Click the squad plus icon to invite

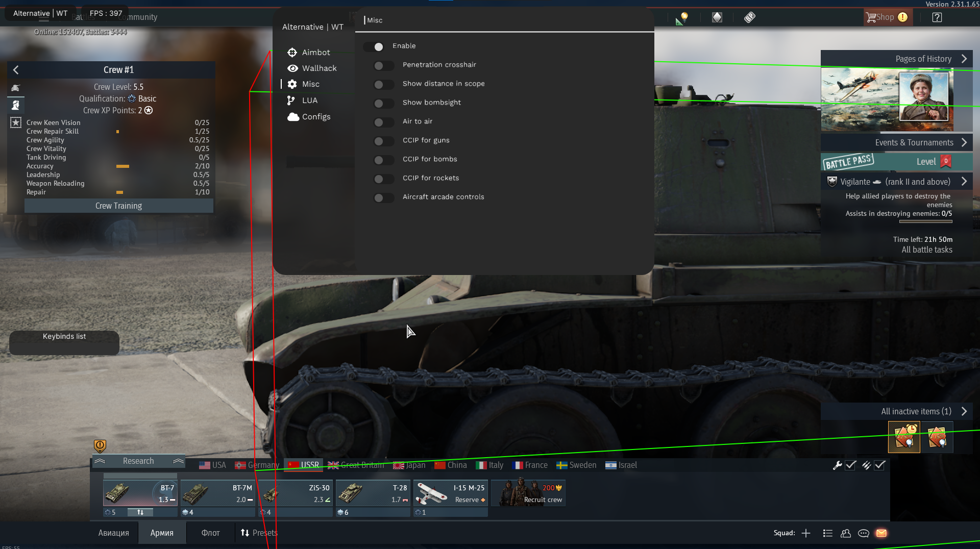tap(806, 533)
